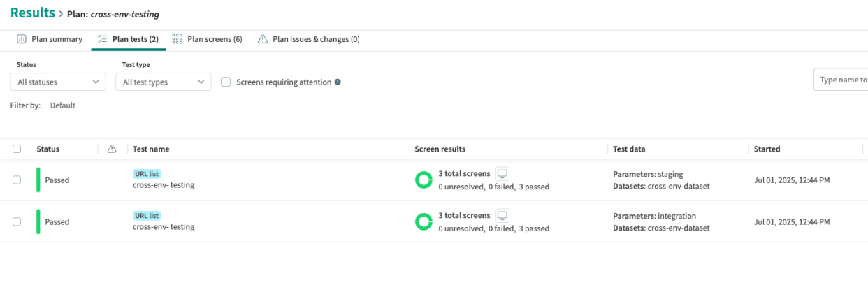Screen dimensions: 868x285
Task: Click the Type name search field
Action: pos(841,80)
